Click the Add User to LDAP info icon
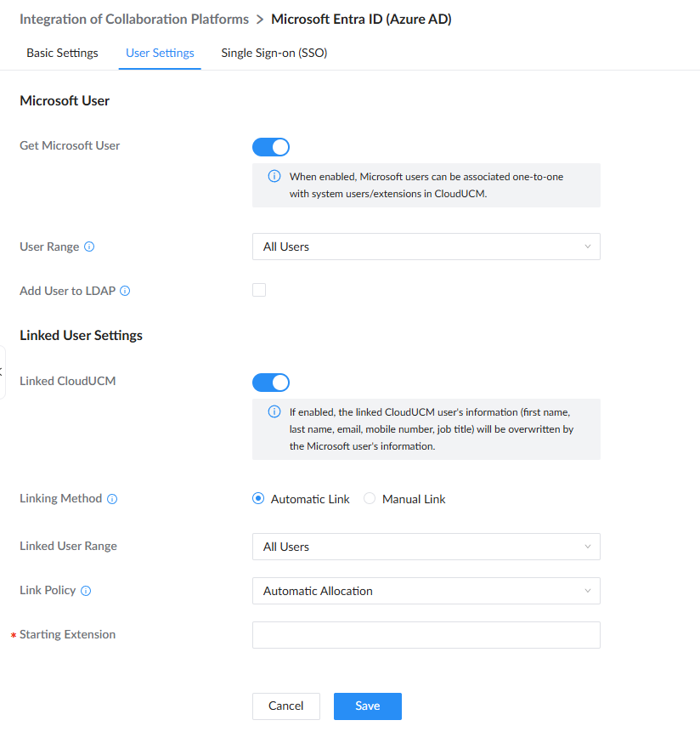Screen dimensions: 700x743 click(x=125, y=291)
